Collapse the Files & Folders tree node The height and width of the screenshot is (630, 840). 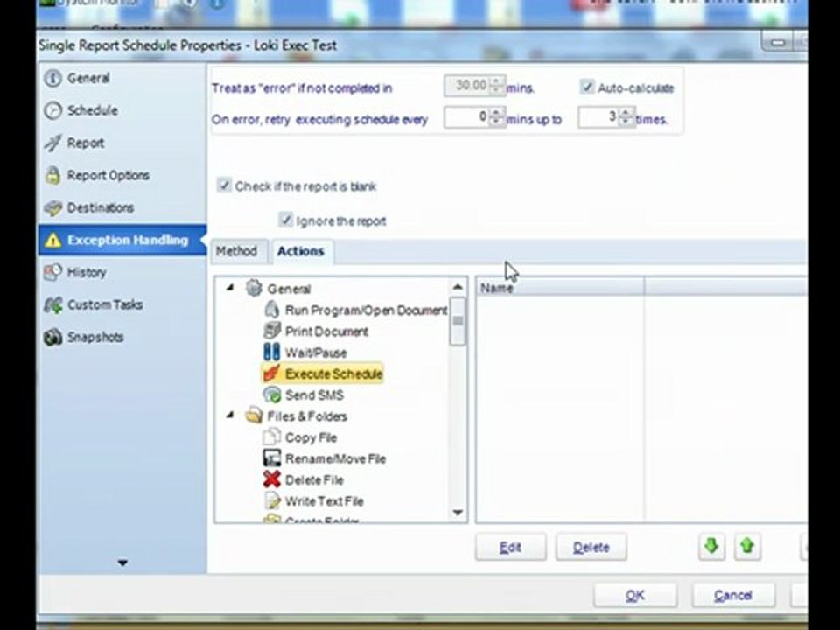[x=230, y=415]
